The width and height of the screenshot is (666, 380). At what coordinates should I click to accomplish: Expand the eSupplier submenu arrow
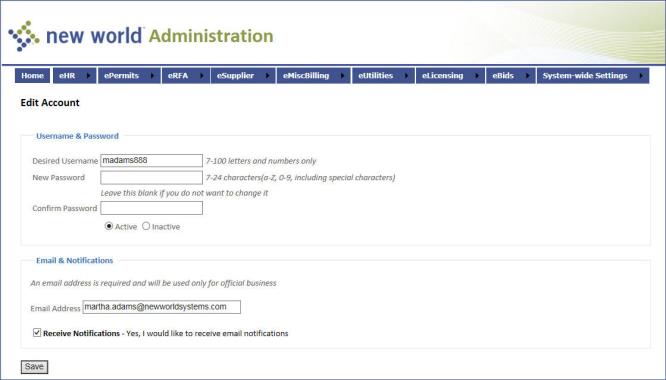coord(268,76)
